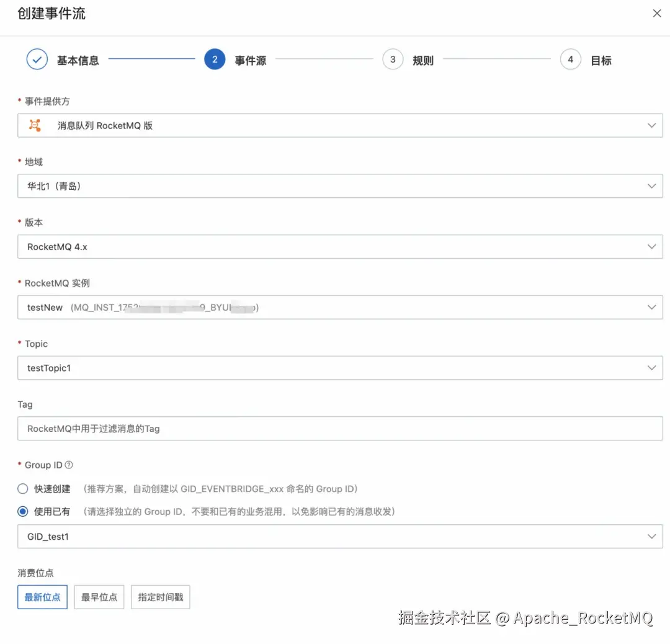
Task: Click the Tag filter input field
Action: [340, 429]
